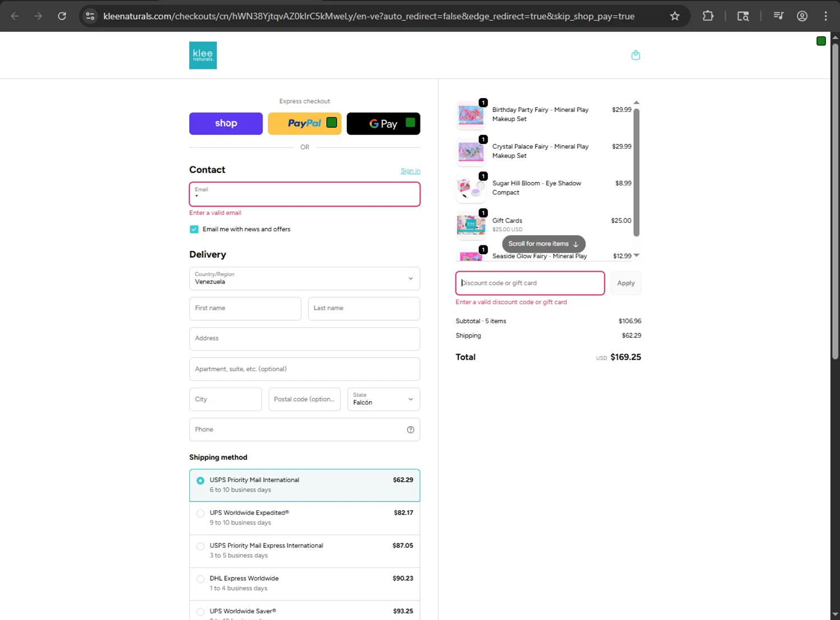This screenshot has width=840, height=620.
Task: Click the $62.29 shipping amount in summary
Action: click(x=631, y=335)
